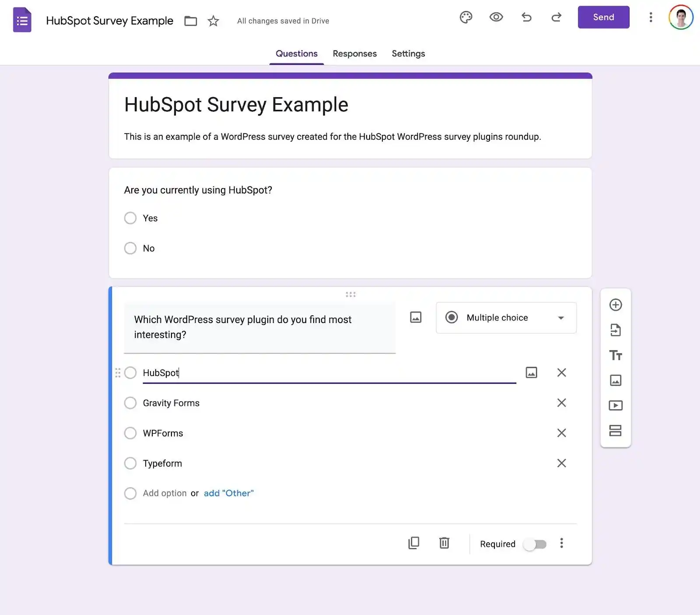
Task: Preview the form with eye icon
Action: click(x=496, y=18)
